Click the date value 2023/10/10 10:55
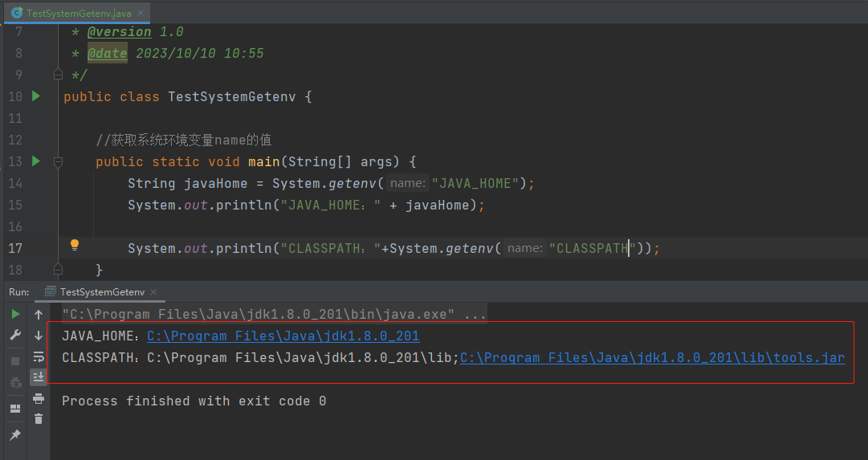This screenshot has height=460, width=868. [x=199, y=53]
